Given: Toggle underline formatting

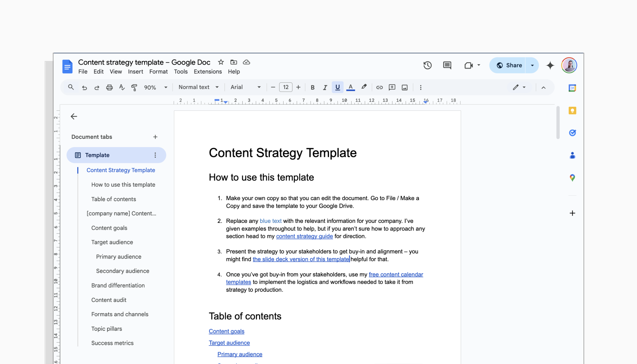Looking at the screenshot, I should tap(337, 87).
